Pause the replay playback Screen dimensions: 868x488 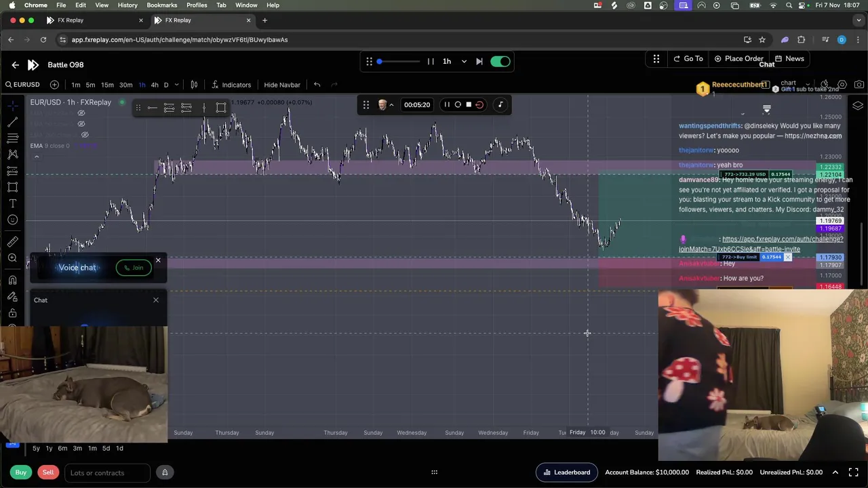tap(431, 62)
